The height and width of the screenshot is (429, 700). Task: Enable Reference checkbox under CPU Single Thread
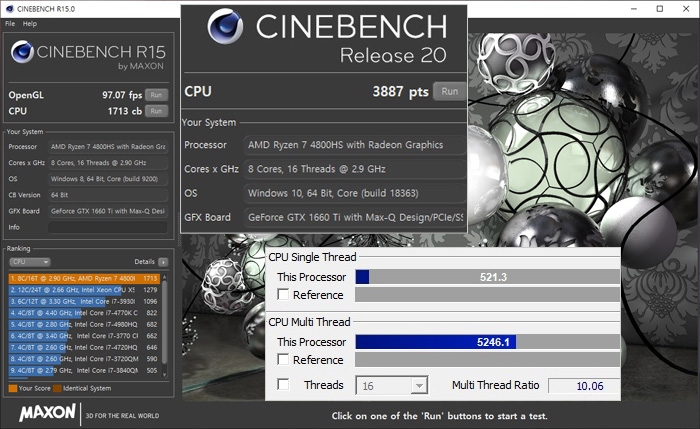tap(283, 295)
